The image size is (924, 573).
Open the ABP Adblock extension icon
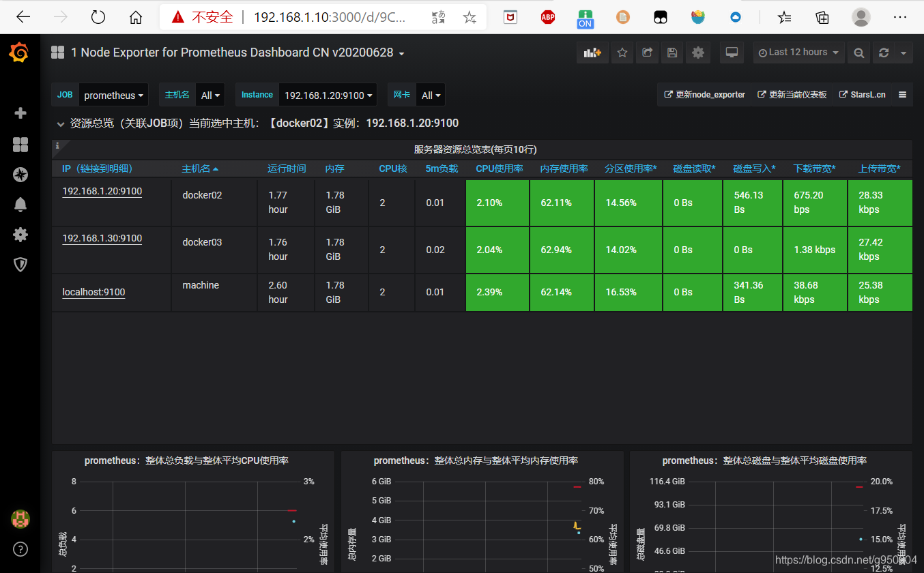(548, 18)
